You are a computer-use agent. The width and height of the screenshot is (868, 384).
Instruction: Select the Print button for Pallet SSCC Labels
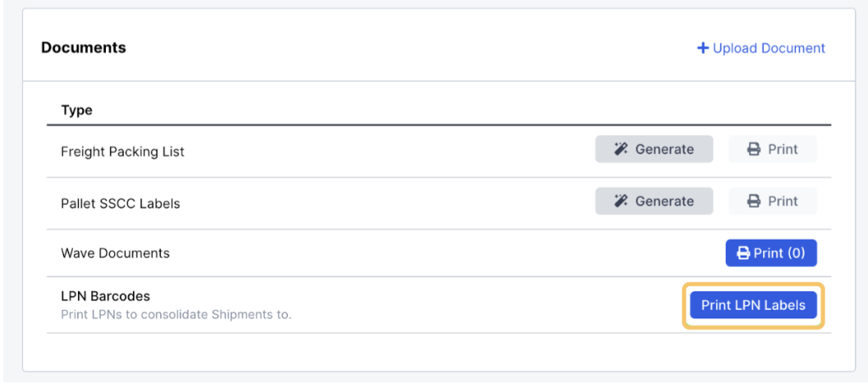[772, 201]
